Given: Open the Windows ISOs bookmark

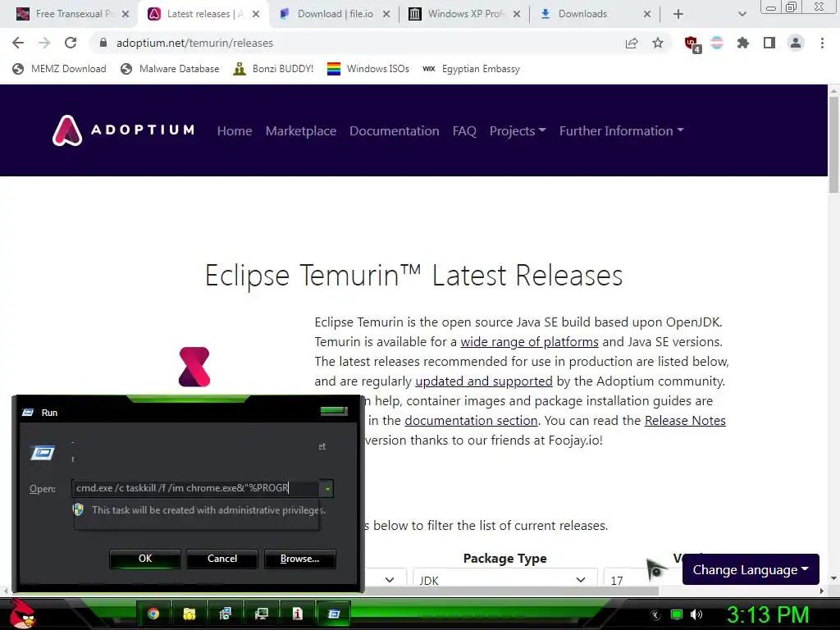Looking at the screenshot, I should 368,69.
